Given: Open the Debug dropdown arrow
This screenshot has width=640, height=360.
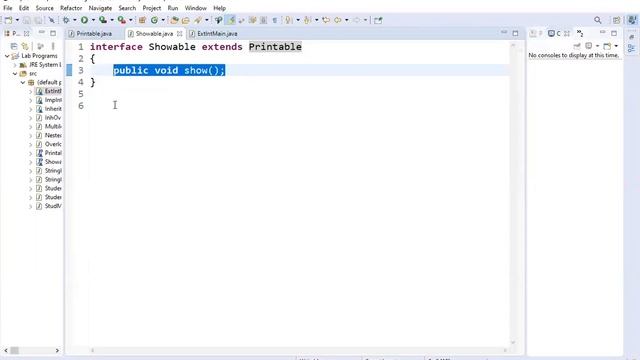Looking at the screenshot, I should [74, 20].
